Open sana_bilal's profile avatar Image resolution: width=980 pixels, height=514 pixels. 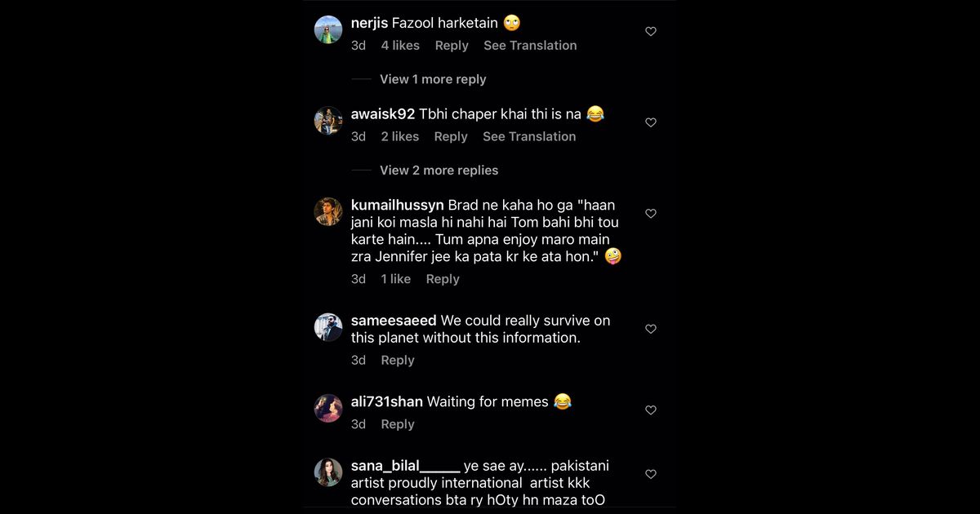(x=328, y=472)
